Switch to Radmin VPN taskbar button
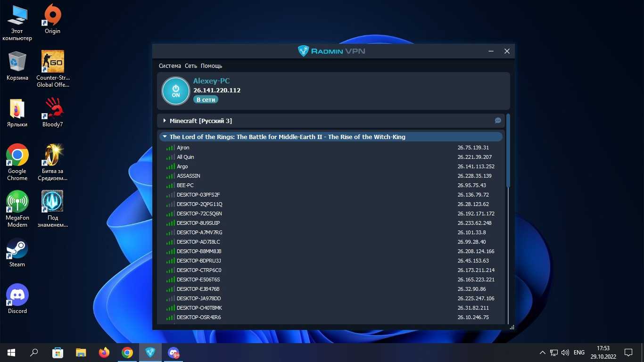This screenshot has width=644, height=362. [150, 353]
